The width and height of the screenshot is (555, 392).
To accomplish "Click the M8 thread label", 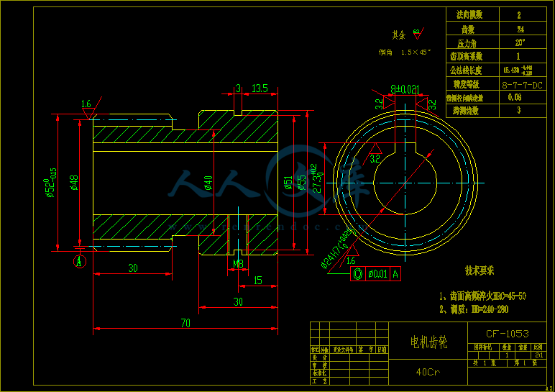I will point(238,264).
